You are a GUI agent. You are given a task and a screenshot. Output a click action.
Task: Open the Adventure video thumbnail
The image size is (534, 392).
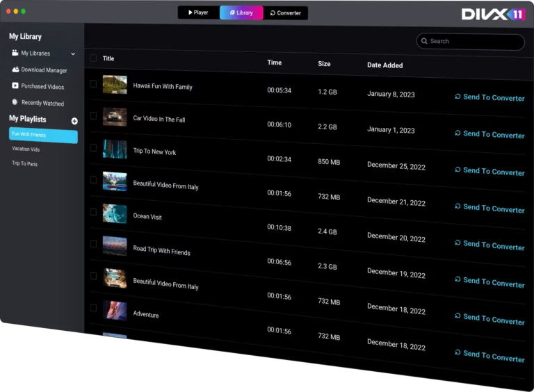(115, 311)
